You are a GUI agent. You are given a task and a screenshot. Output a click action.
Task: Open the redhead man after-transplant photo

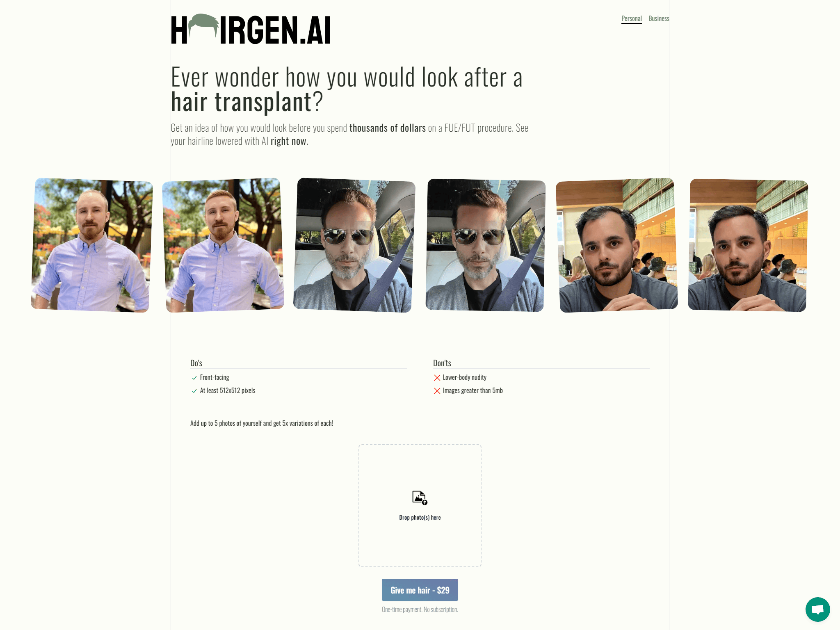pyautogui.click(x=223, y=245)
